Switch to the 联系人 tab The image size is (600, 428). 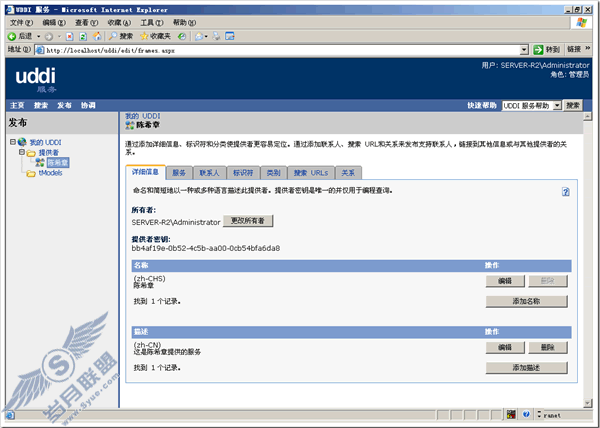click(209, 173)
